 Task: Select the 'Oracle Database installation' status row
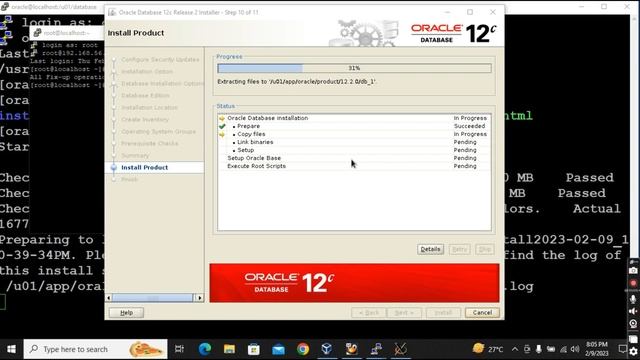[x=354, y=118]
